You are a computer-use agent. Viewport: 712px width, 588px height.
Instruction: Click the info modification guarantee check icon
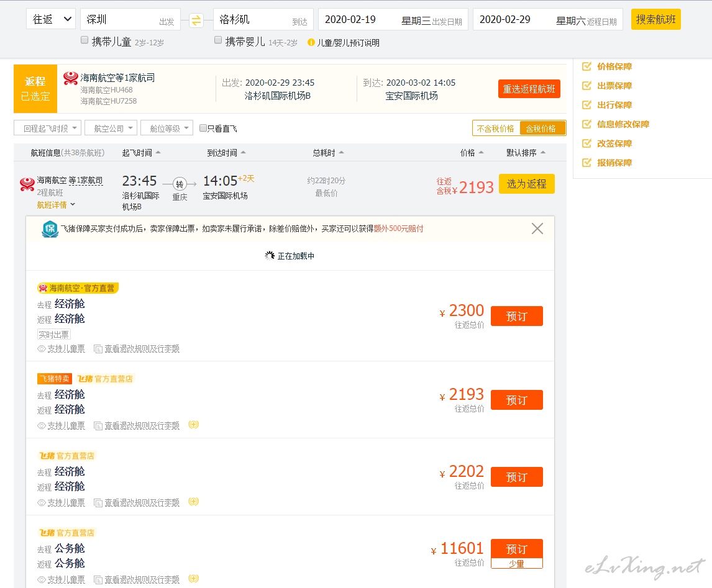click(586, 124)
